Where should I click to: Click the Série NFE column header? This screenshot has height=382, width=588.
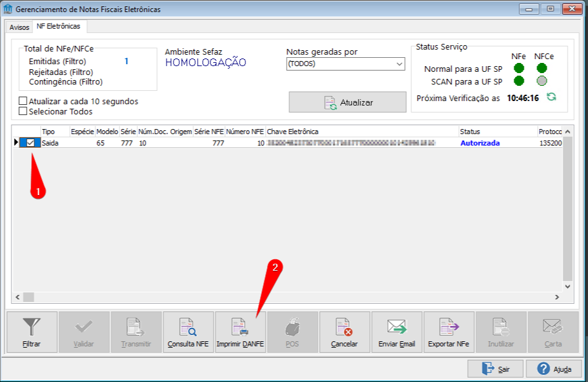pyautogui.click(x=209, y=132)
